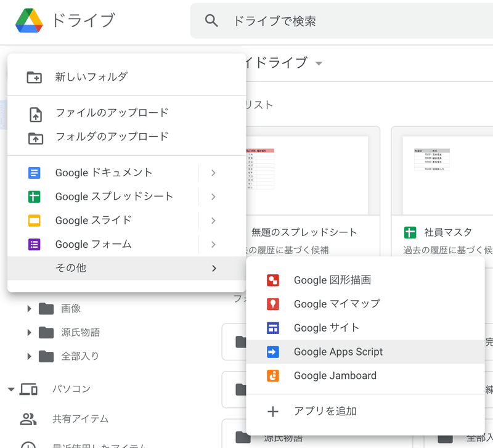Click 社員マスタ file name

(x=449, y=232)
